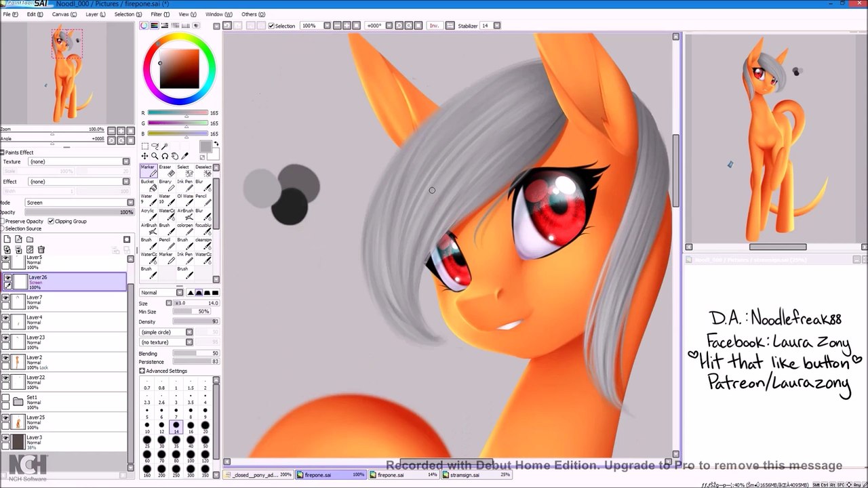This screenshot has height=488, width=868.
Task: Delete the current layer with trash icon
Action: click(41, 249)
